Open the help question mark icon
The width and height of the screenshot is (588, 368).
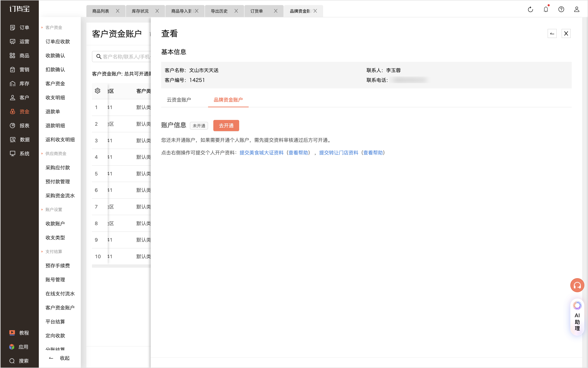(x=561, y=9)
